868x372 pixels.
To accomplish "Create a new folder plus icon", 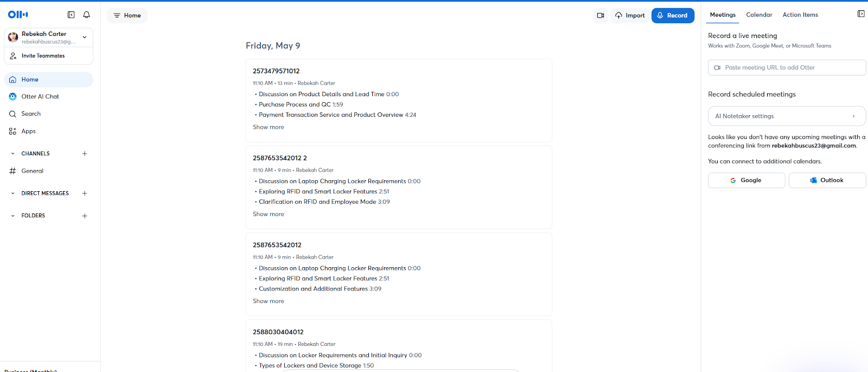I will coord(85,216).
